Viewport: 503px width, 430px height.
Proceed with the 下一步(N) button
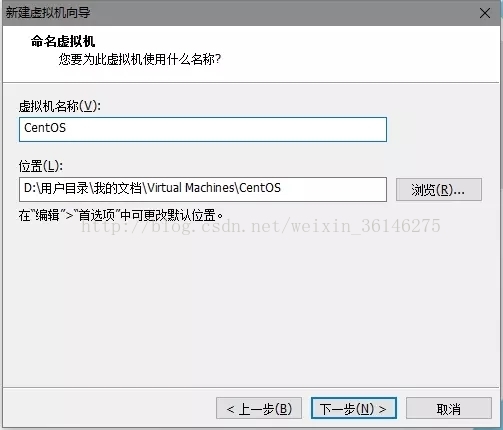pos(354,408)
